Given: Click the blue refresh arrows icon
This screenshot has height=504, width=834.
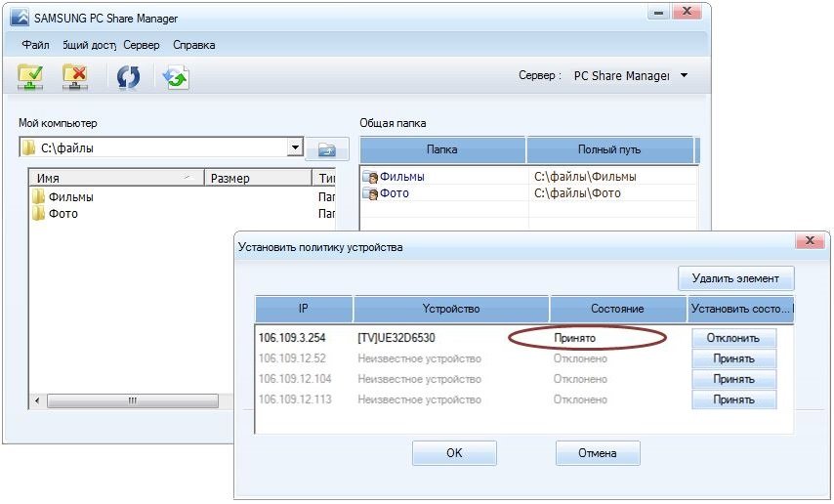Looking at the screenshot, I should coord(128,76).
